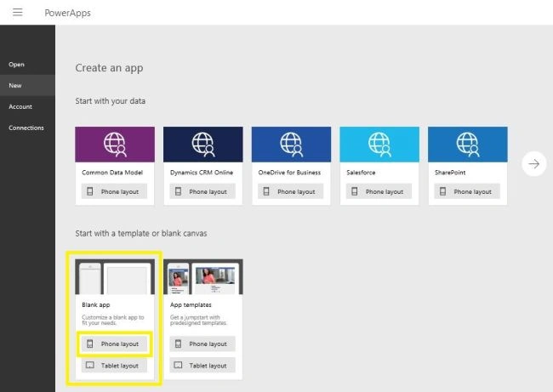Click the Common Data Model label
Screen dimensions: 553x392
click(x=112, y=173)
